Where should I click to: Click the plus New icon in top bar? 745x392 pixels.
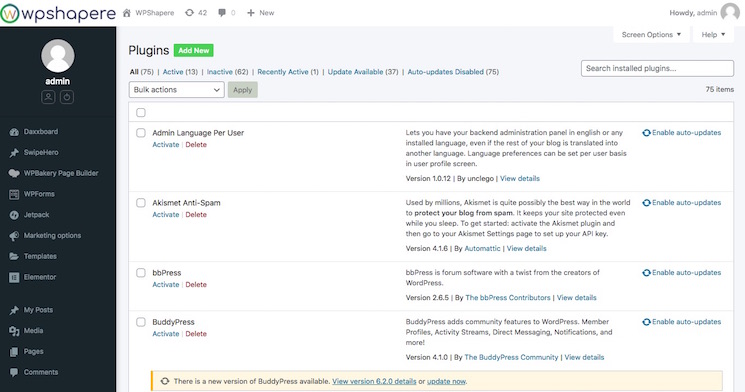click(251, 13)
